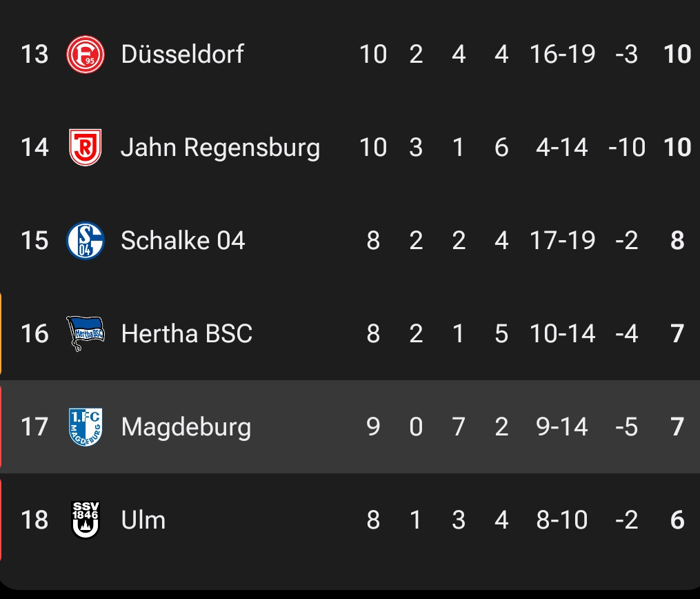Open the Düsseldorf team page
700x599 pixels.
[182, 55]
